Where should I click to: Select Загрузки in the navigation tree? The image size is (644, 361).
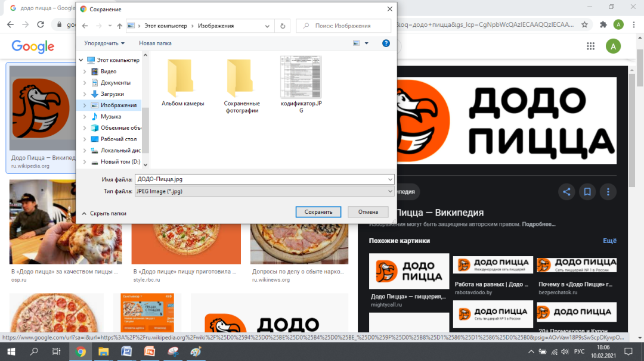tap(112, 94)
